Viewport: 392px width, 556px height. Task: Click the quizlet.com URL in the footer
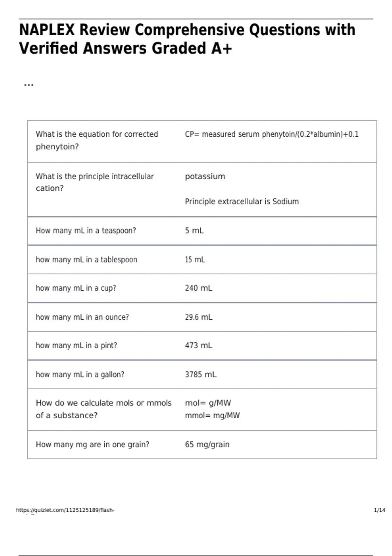tap(65, 510)
